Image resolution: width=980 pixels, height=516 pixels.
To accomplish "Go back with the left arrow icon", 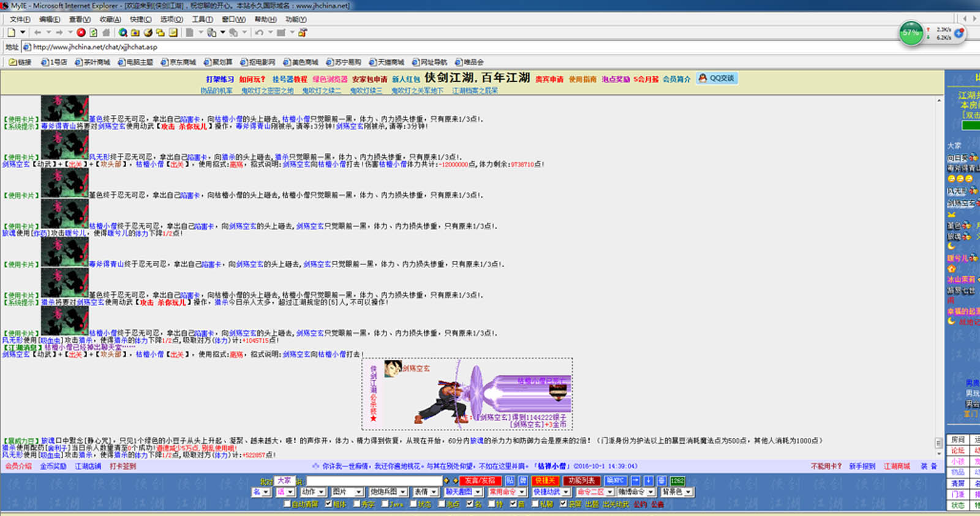I will click(38, 32).
